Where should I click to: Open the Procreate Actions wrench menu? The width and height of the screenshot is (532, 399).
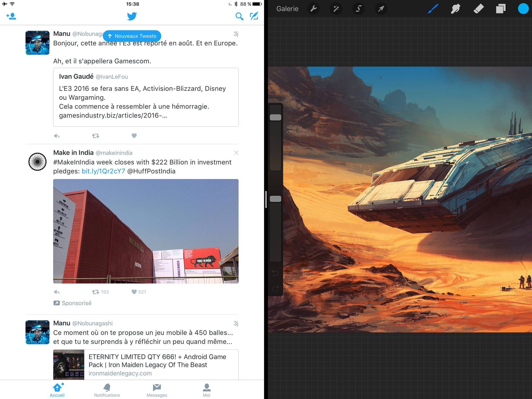pos(314,9)
